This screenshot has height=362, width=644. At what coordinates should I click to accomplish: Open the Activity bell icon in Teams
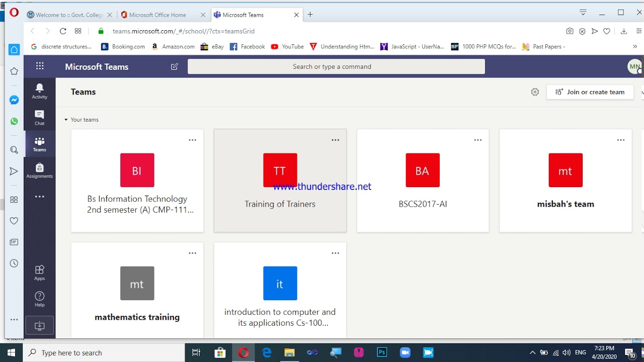[x=40, y=91]
